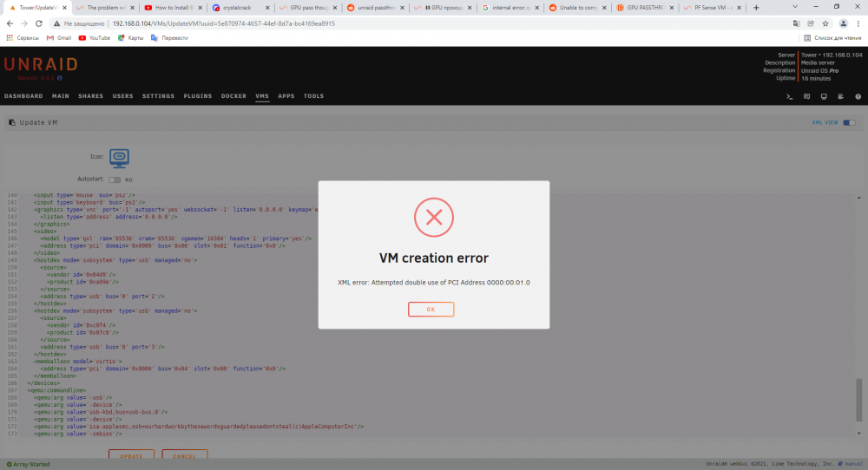Click browser back arrow

pos(10,23)
